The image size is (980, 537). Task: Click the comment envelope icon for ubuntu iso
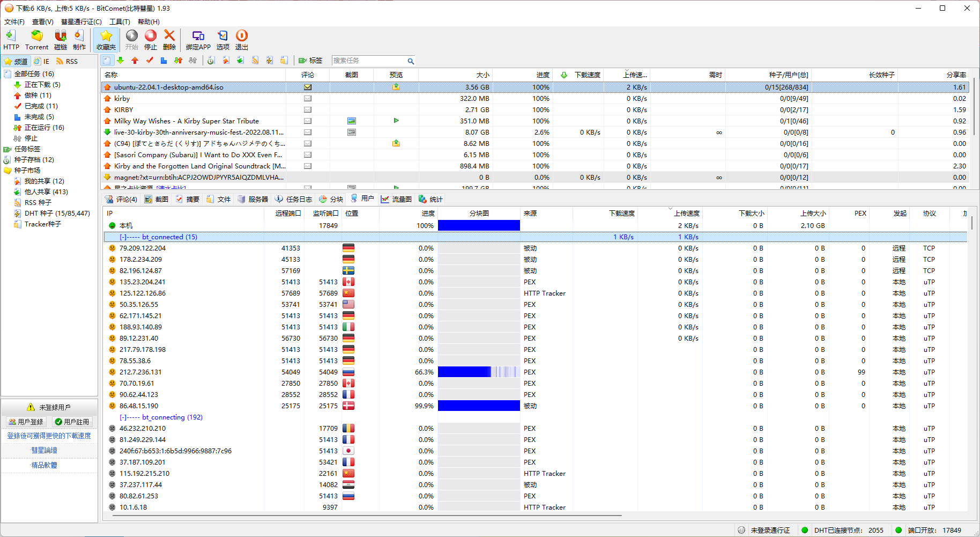(x=308, y=87)
